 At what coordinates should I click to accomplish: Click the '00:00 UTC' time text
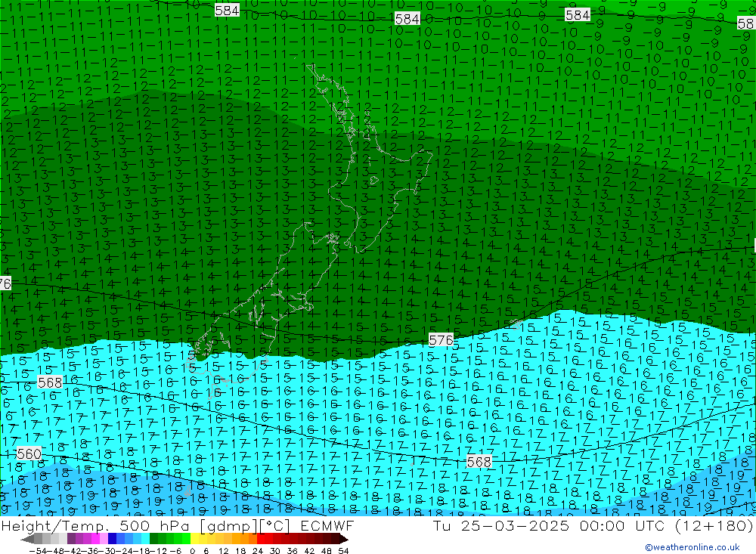(622, 525)
